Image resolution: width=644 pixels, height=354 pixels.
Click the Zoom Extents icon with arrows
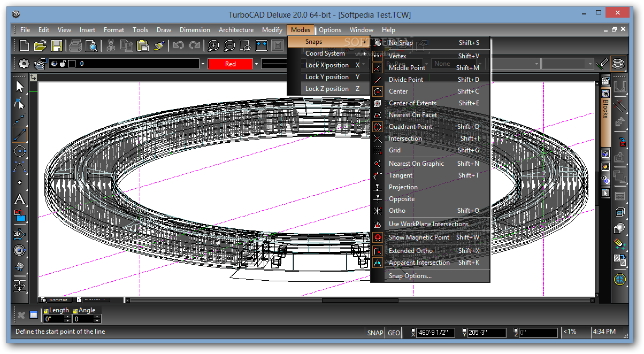[261, 45]
